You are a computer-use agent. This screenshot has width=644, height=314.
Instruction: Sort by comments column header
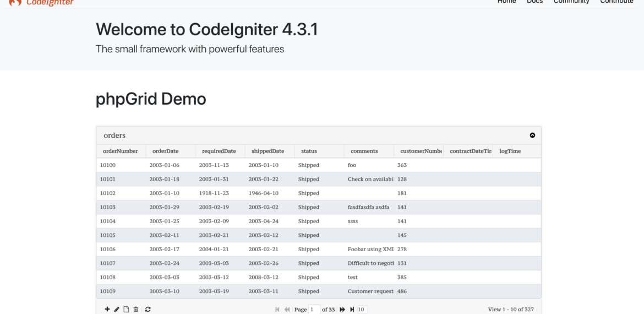pyautogui.click(x=369, y=151)
